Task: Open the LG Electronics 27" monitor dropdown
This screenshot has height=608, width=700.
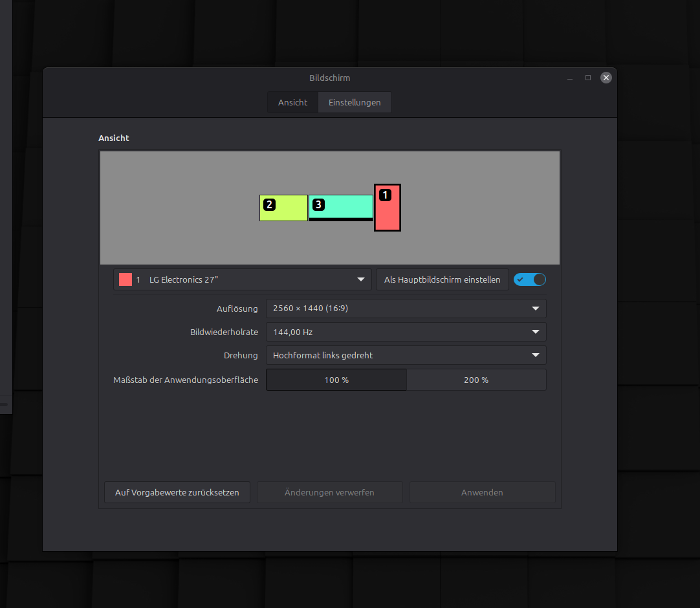Action: point(243,279)
